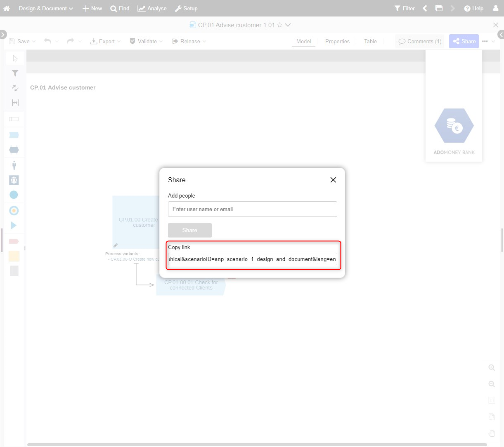Click the fit-to-size 1:1 icon

492,400
